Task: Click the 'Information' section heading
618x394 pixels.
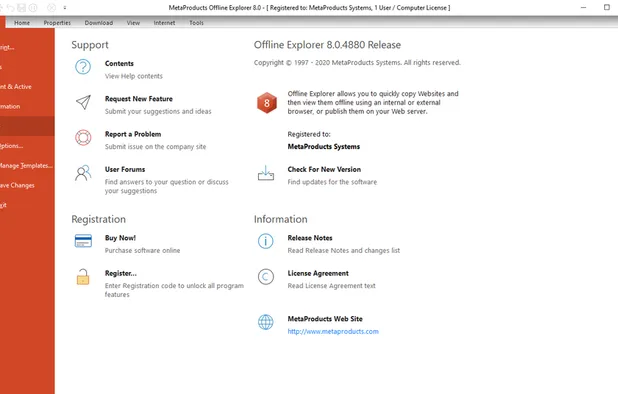Action: pos(281,219)
